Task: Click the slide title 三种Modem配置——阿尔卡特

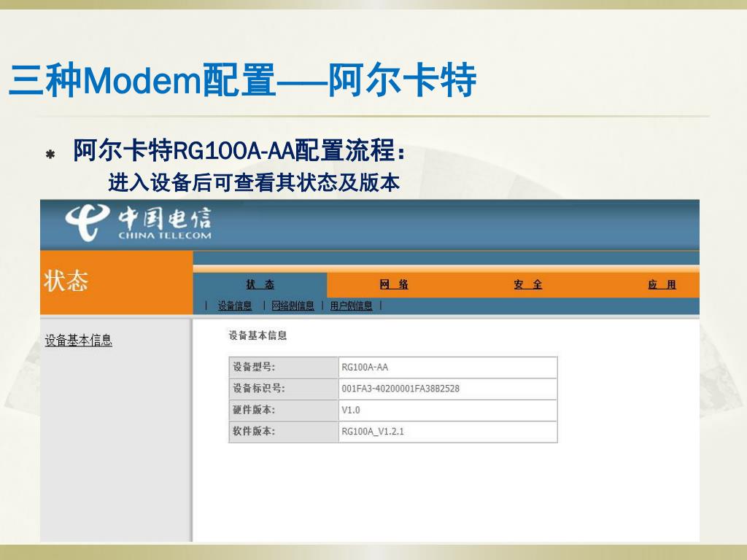Action: tap(242, 80)
